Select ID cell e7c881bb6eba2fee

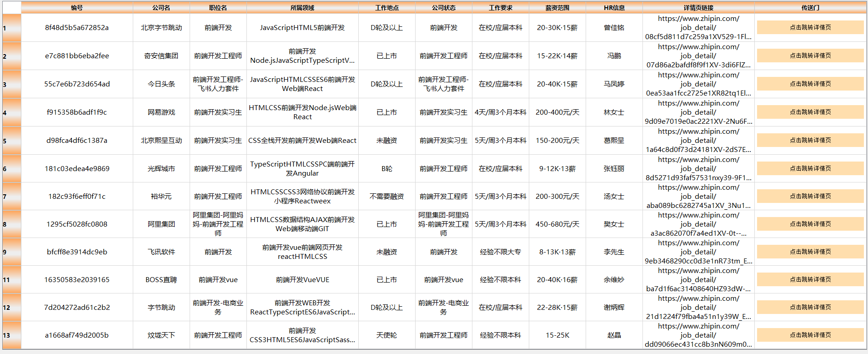(77, 56)
